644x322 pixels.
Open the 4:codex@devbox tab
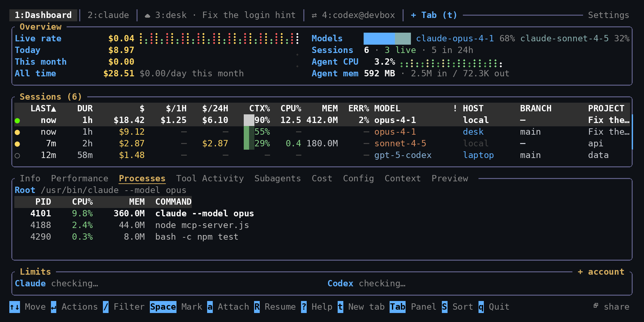coord(353,15)
